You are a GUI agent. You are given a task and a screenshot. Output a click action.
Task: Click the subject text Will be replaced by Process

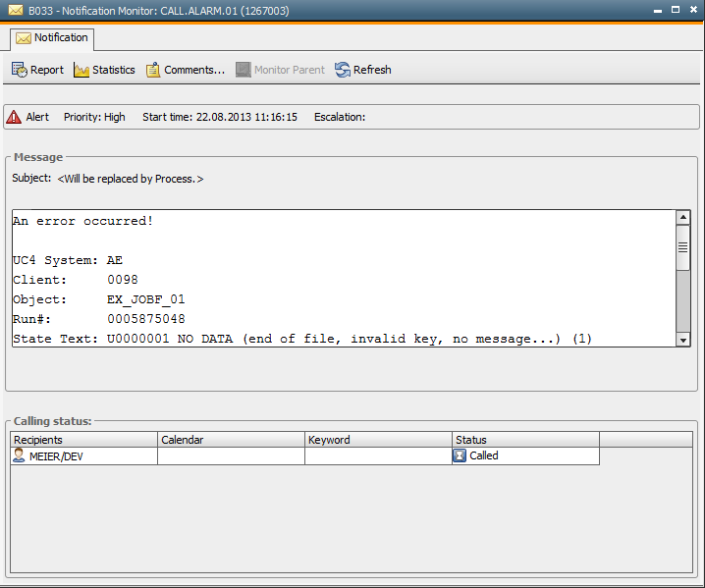[131, 179]
